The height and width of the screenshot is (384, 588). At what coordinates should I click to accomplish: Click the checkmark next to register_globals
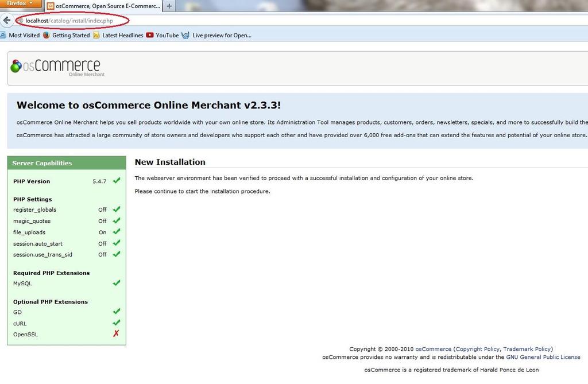(x=117, y=210)
